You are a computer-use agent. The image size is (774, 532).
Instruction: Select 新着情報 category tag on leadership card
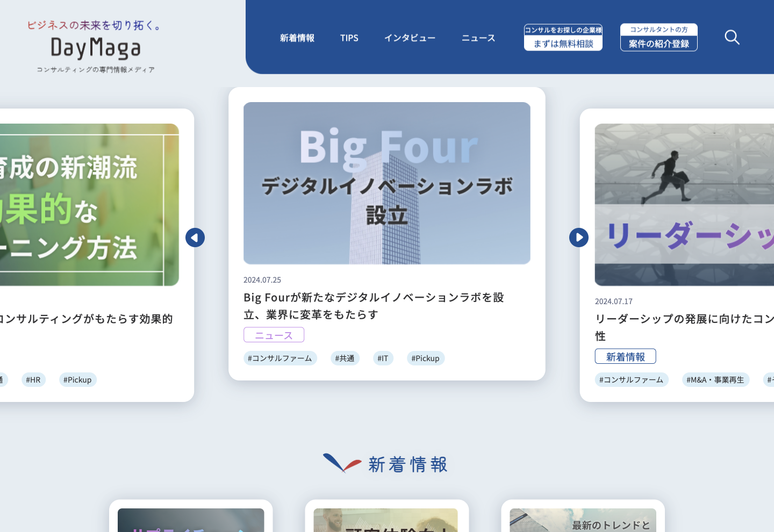626,356
